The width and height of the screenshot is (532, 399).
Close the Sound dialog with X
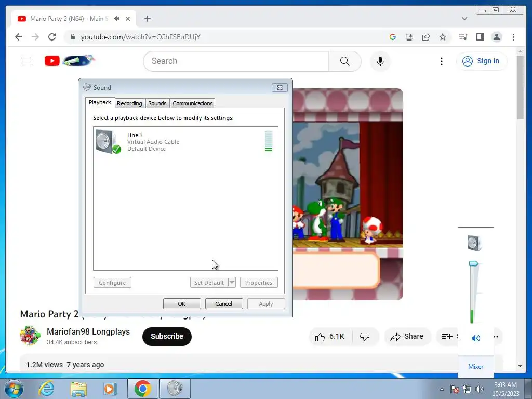pos(280,87)
